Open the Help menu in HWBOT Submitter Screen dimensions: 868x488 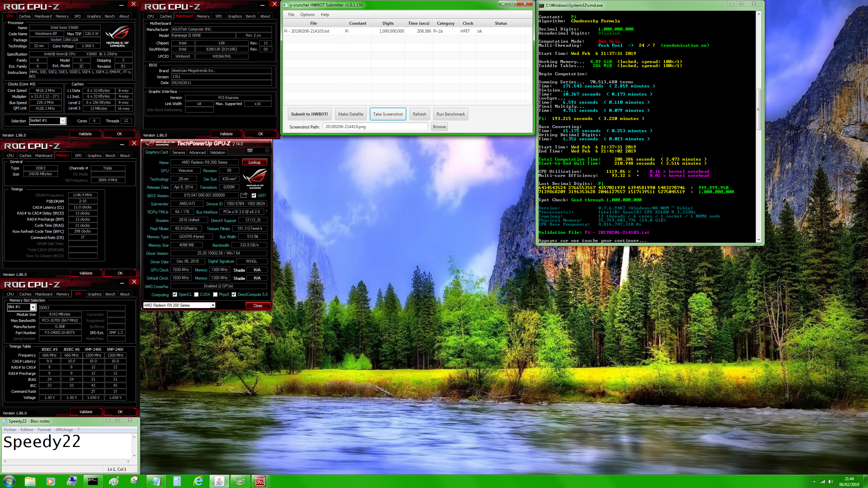[x=325, y=15]
